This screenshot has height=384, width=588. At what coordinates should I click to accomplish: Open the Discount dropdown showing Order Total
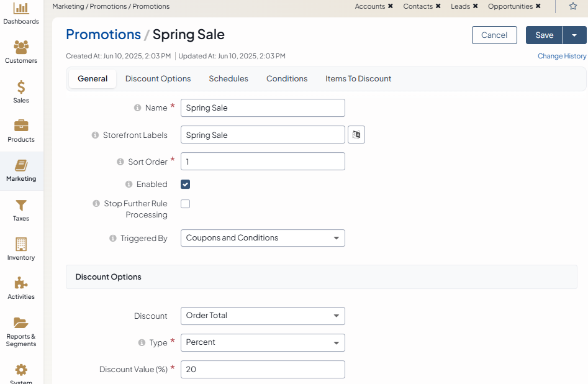point(262,316)
